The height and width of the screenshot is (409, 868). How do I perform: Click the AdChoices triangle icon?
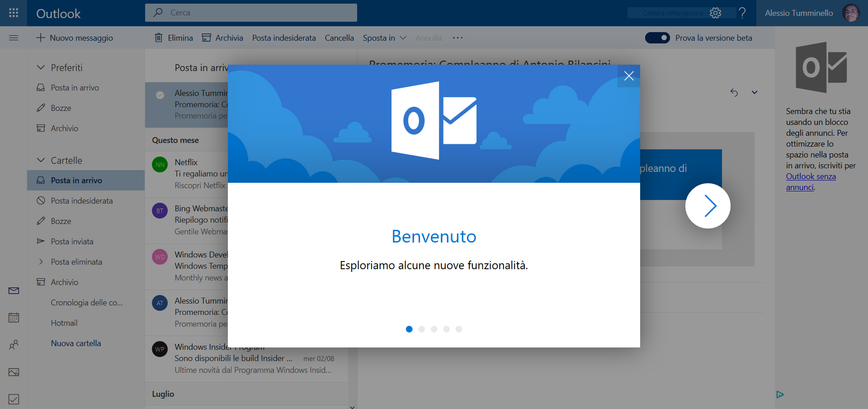(780, 395)
